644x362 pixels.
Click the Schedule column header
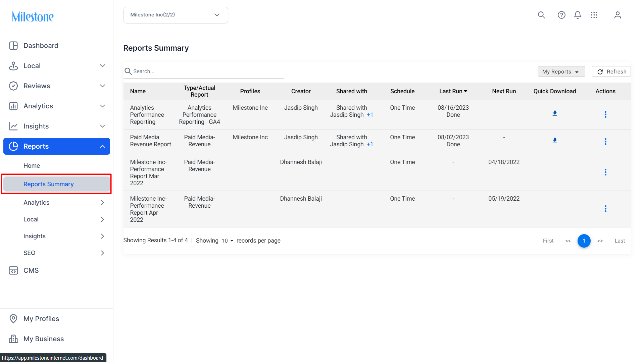[x=402, y=91]
